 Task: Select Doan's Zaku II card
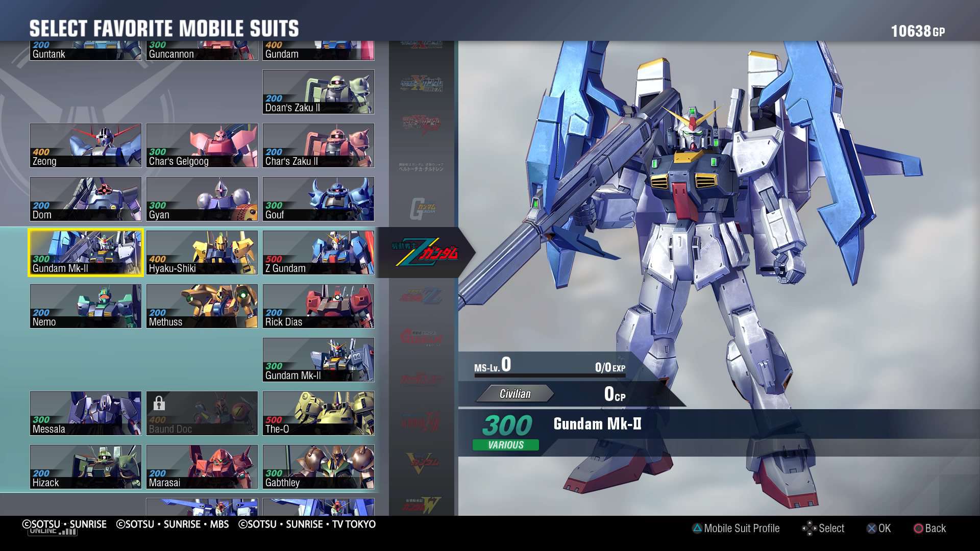318,92
